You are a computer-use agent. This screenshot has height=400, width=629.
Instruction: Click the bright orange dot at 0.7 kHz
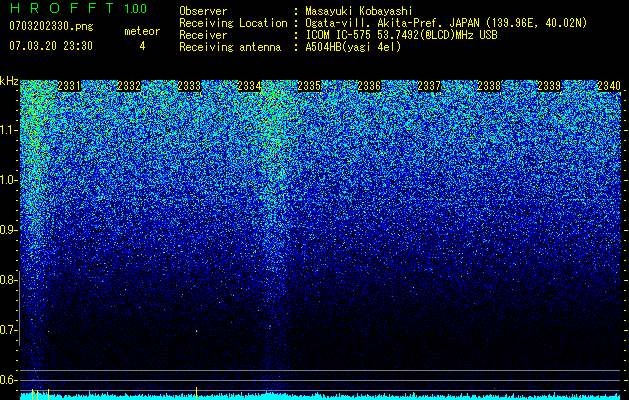coord(197,331)
